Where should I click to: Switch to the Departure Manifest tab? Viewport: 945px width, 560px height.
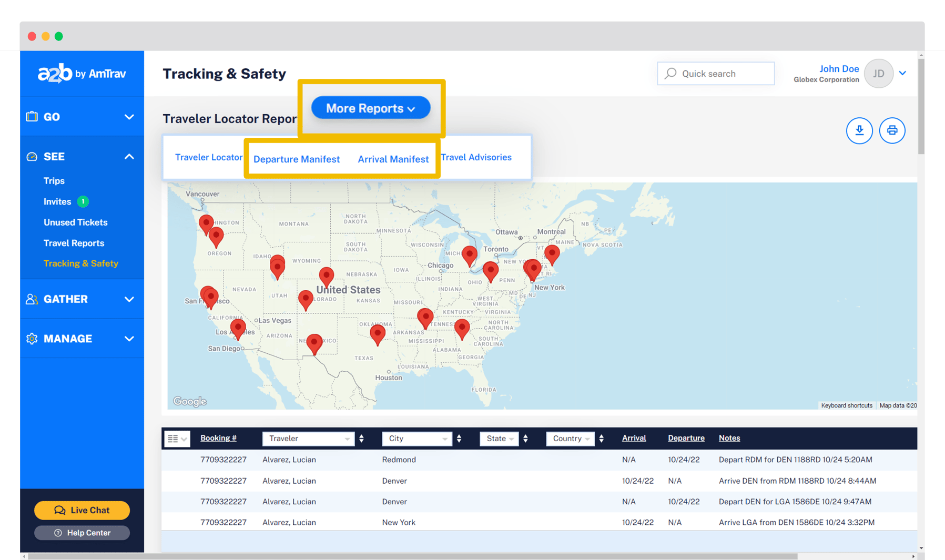[x=296, y=159]
